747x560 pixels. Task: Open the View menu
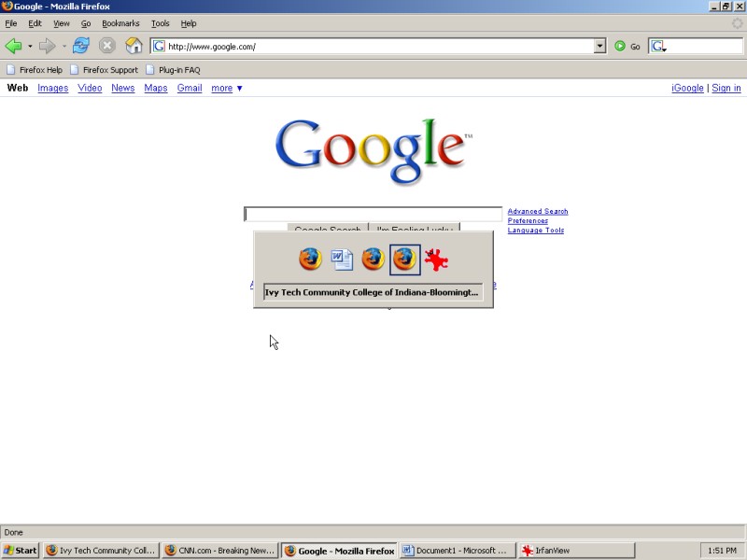click(61, 23)
